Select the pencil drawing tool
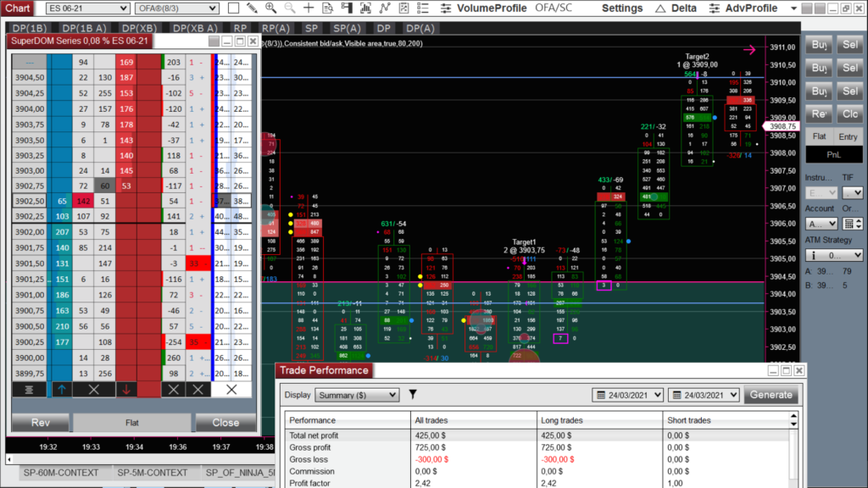The height and width of the screenshot is (488, 868). tap(252, 8)
